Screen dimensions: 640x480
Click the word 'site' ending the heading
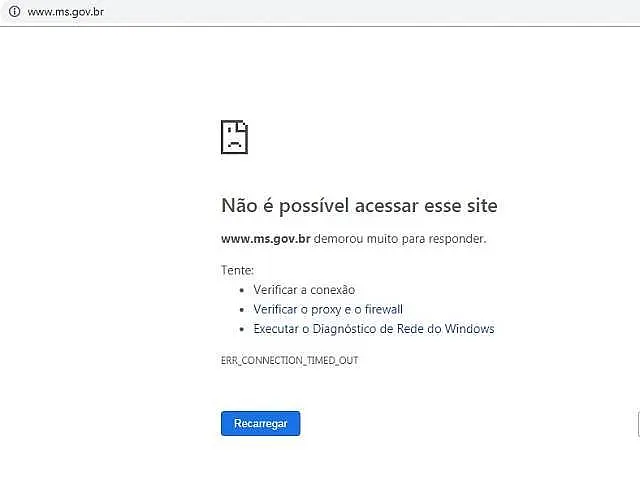(x=482, y=205)
